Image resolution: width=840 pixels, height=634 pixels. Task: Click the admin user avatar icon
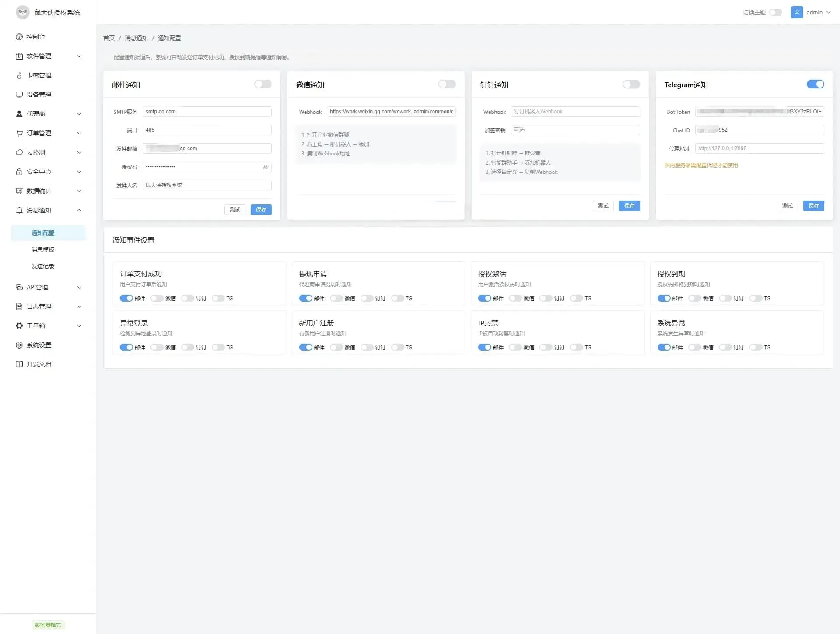tap(797, 12)
